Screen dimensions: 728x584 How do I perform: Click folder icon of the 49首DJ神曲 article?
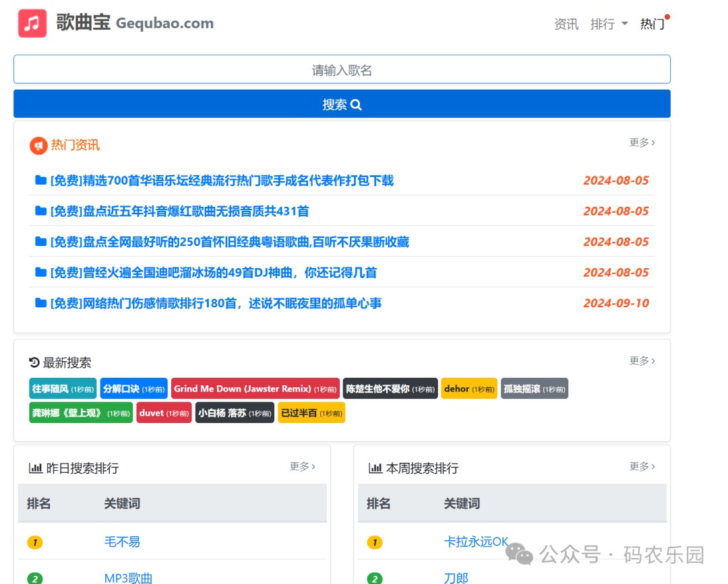coord(41,272)
